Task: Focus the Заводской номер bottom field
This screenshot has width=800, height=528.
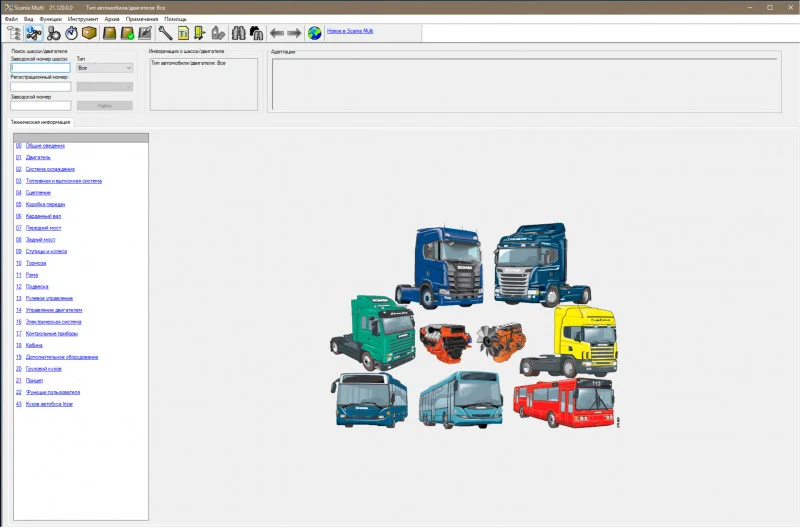Action: tap(41, 106)
